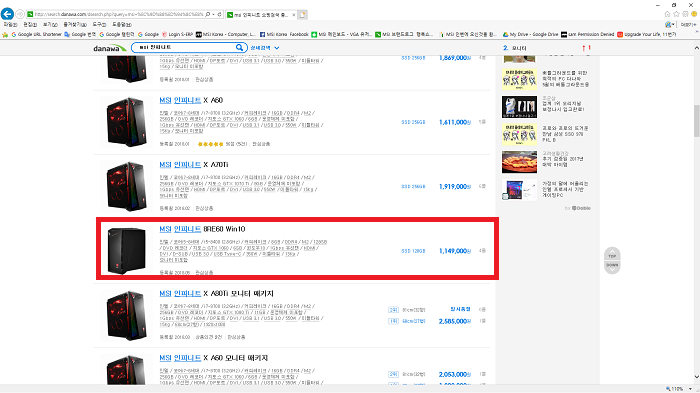The height and width of the screenshot is (393, 700).
Task: Open the browser tools gear icon
Action: pyautogui.click(x=685, y=14)
